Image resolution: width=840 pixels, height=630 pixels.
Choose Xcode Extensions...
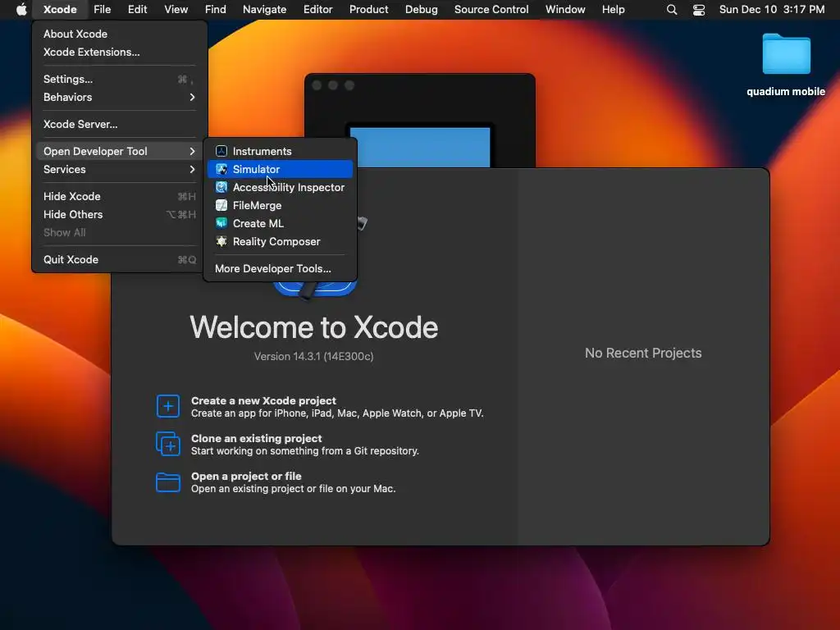coord(120,52)
